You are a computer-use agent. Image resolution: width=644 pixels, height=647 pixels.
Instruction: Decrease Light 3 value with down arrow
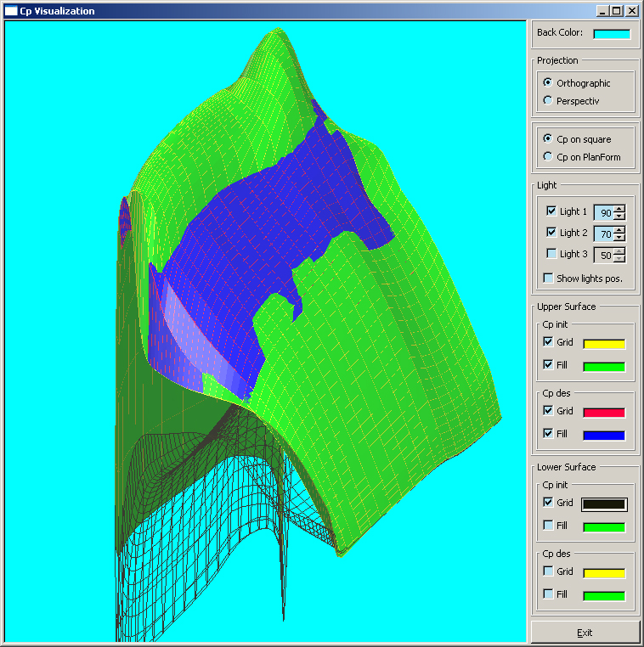click(619, 259)
